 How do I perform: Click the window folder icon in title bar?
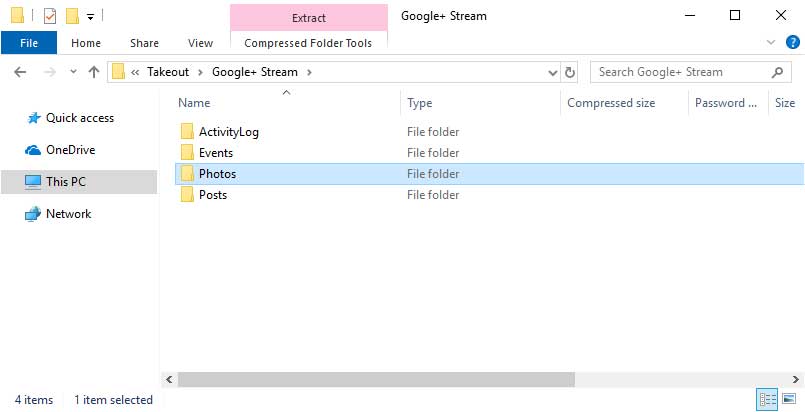click(x=17, y=16)
